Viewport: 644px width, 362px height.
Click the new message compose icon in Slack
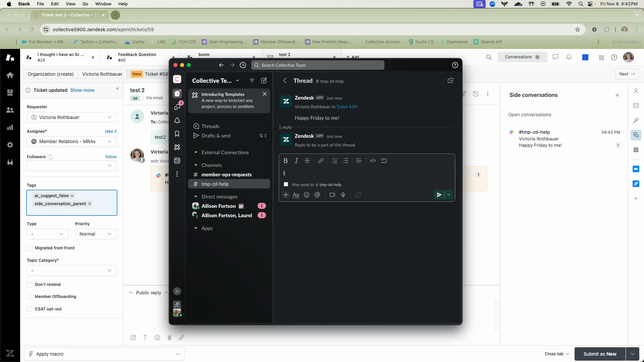tap(264, 80)
